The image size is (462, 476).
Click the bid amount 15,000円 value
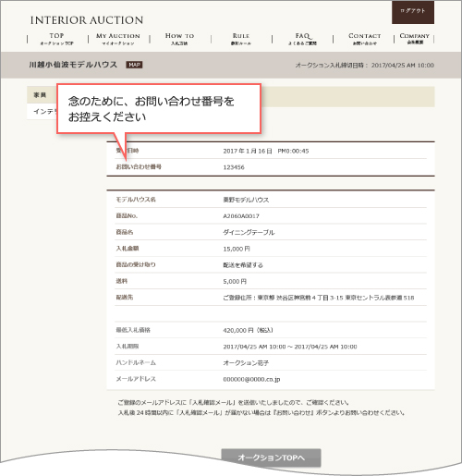(237, 249)
